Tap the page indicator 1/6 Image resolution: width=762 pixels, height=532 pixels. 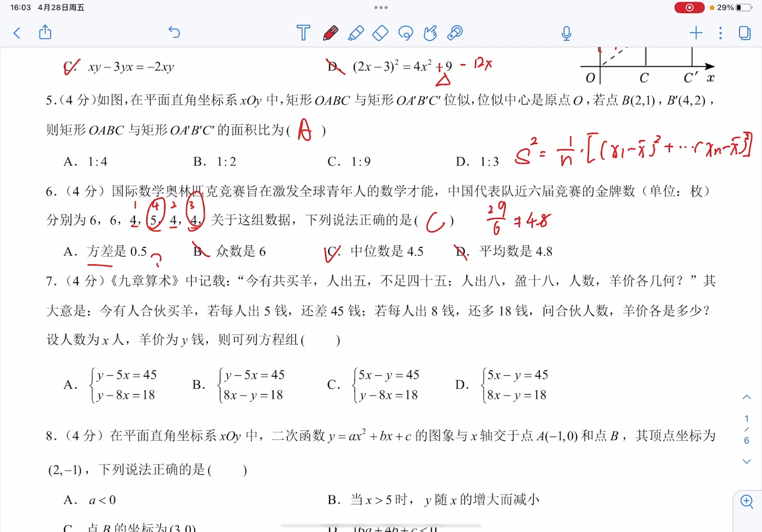point(747,430)
